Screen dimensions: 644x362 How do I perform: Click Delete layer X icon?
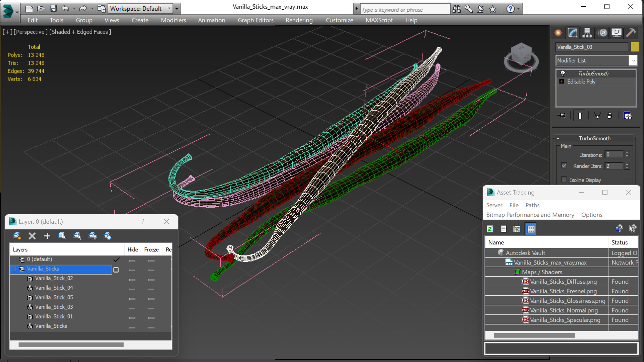point(32,236)
